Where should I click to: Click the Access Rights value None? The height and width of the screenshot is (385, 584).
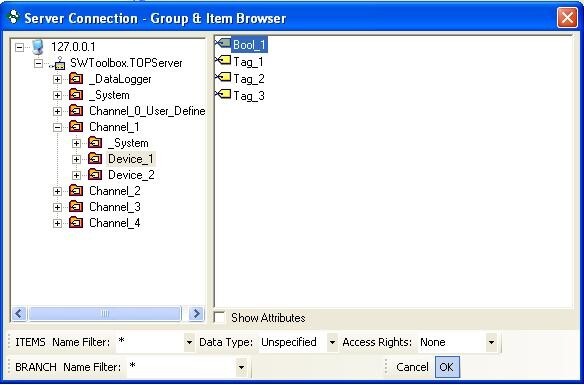coord(432,342)
